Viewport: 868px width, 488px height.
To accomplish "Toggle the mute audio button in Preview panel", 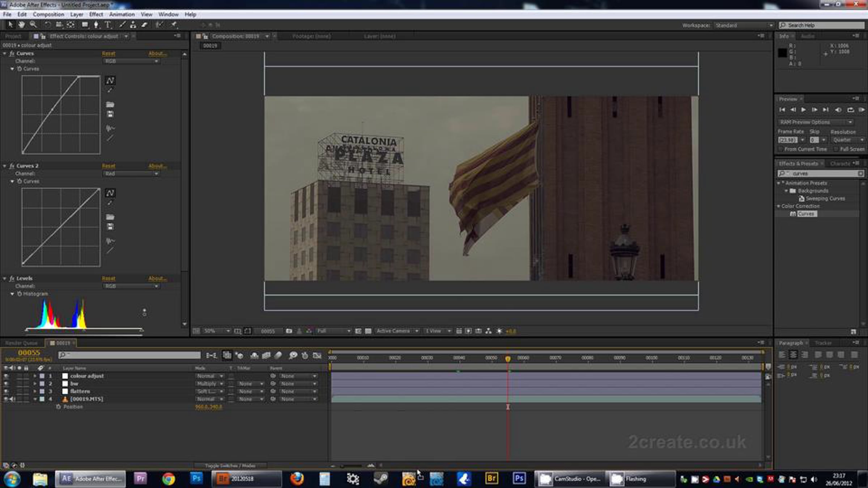I will pos(838,110).
